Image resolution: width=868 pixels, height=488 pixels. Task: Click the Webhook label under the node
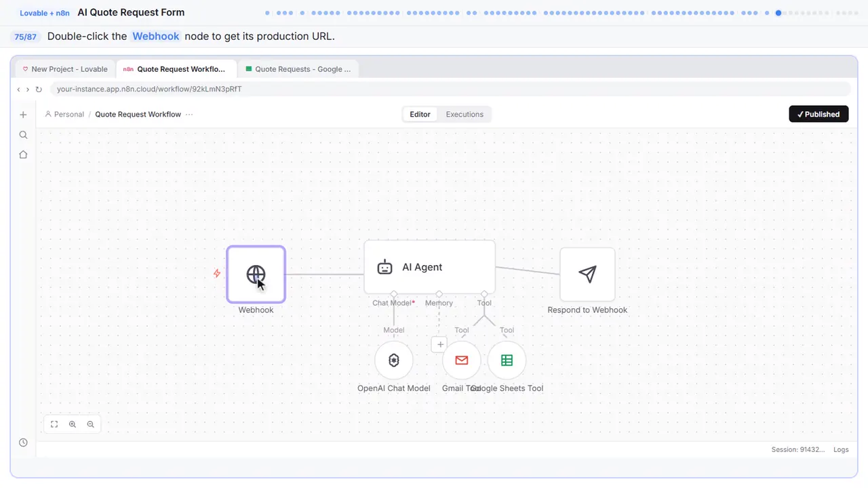(256, 310)
